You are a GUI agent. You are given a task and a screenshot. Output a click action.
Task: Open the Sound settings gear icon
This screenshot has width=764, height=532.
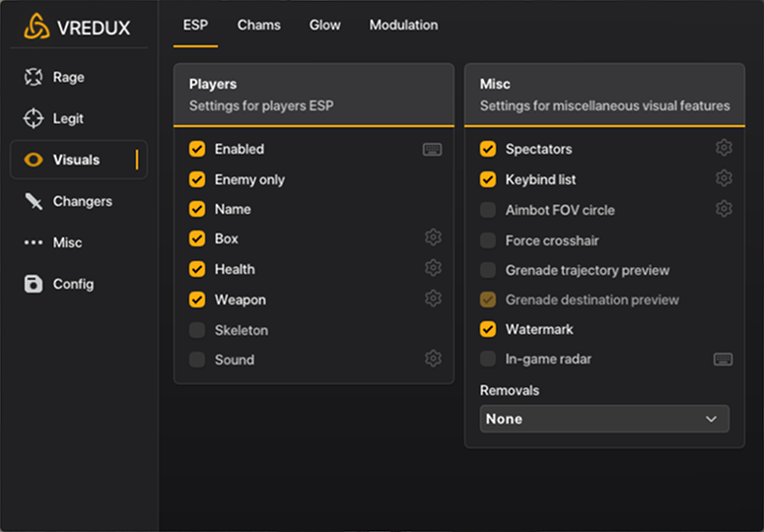point(433,360)
